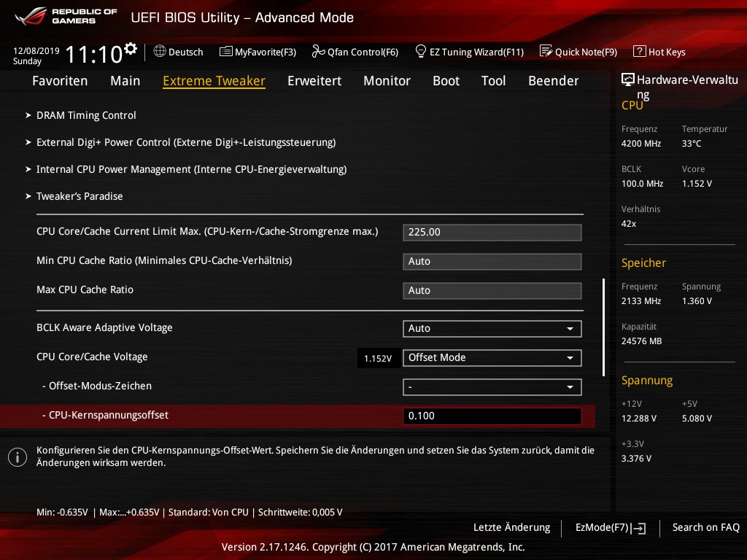Click the CPU Temperatur 33°C value
The image size is (747, 560).
(692, 144)
